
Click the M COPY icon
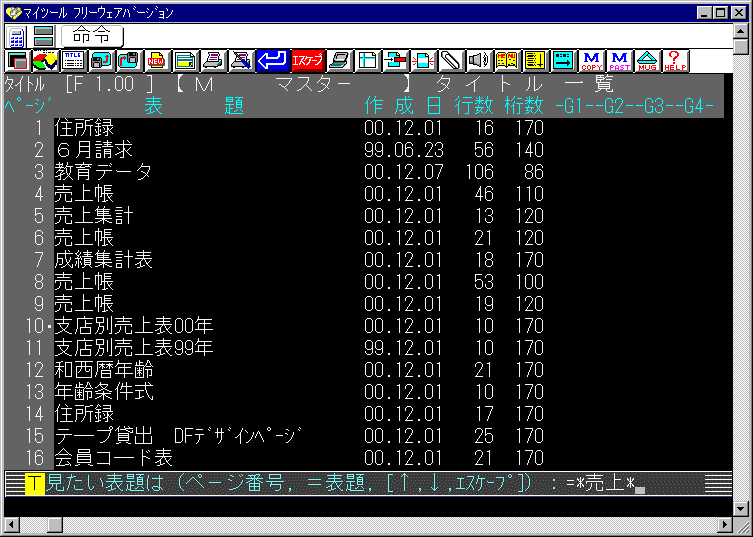[x=592, y=61]
